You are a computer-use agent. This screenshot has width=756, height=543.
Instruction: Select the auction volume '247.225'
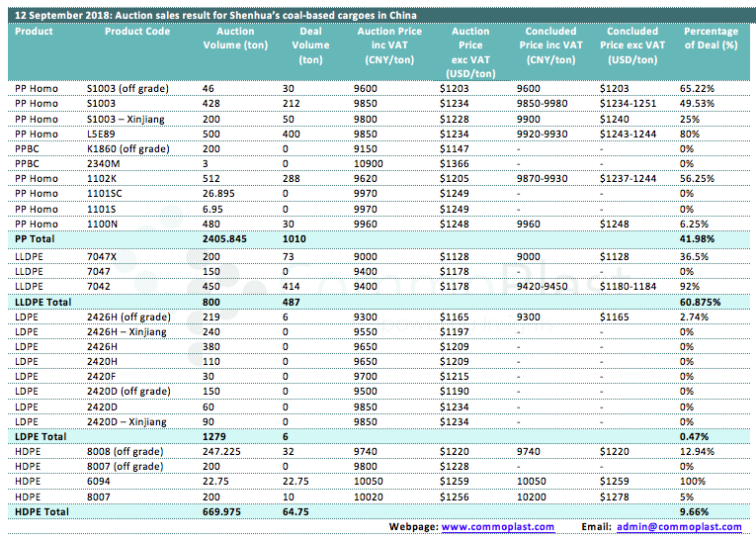click(221, 452)
